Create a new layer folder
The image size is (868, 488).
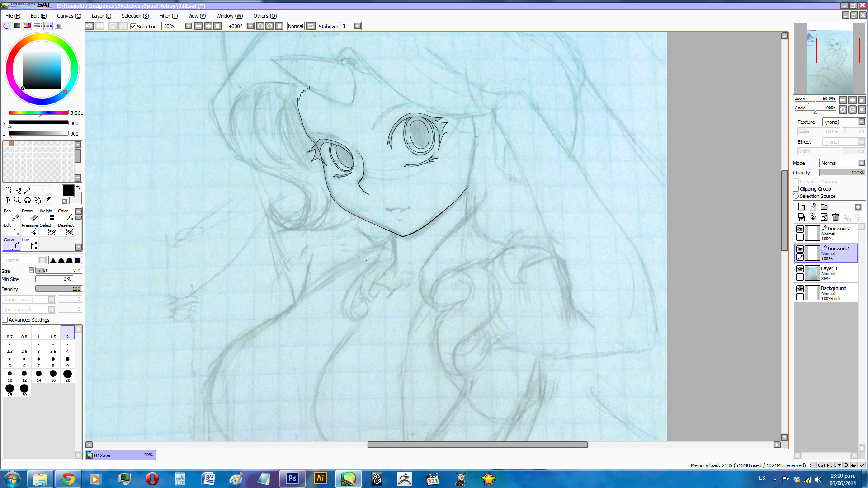824,207
